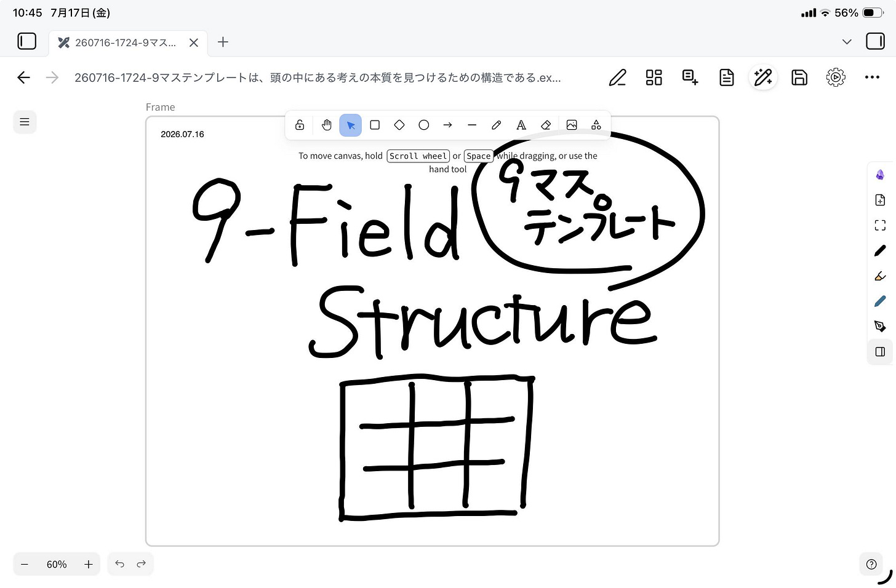Click the edit pencil icon in header

pyautogui.click(x=617, y=77)
